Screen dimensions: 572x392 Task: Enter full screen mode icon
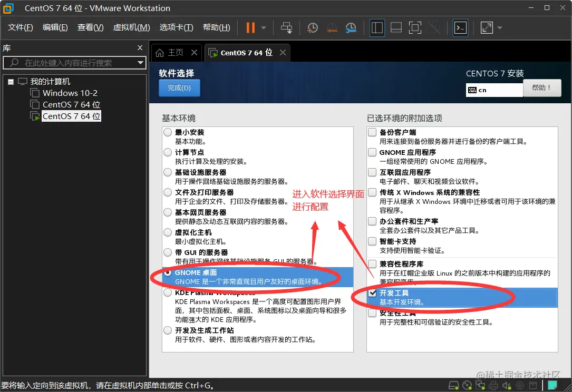[415, 28]
